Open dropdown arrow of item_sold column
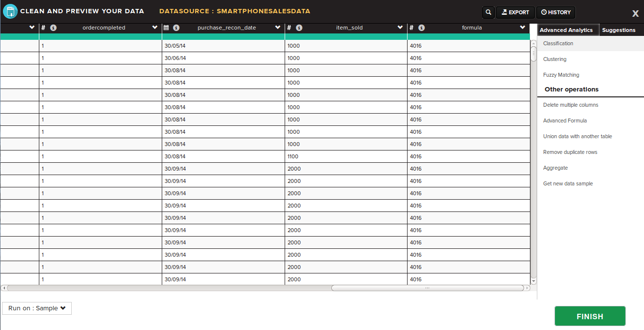Screen dimensions: 644x330 coord(400,28)
